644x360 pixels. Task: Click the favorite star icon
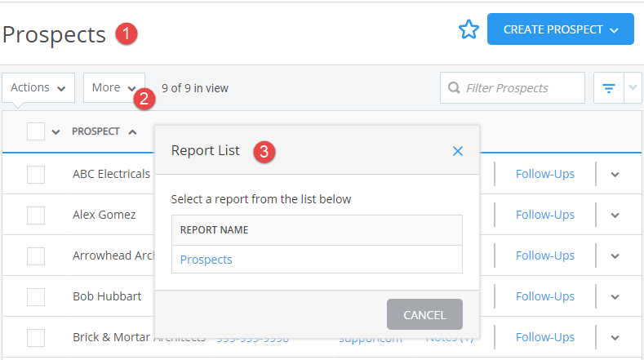pyautogui.click(x=469, y=29)
